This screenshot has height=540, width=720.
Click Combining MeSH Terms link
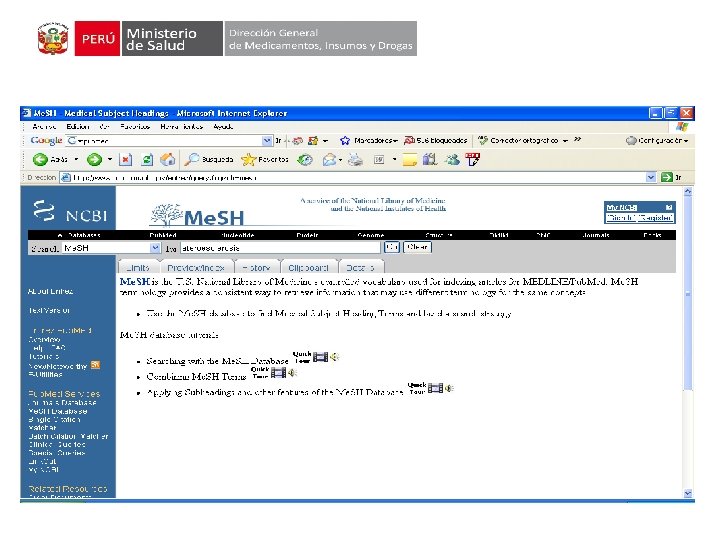point(197,377)
